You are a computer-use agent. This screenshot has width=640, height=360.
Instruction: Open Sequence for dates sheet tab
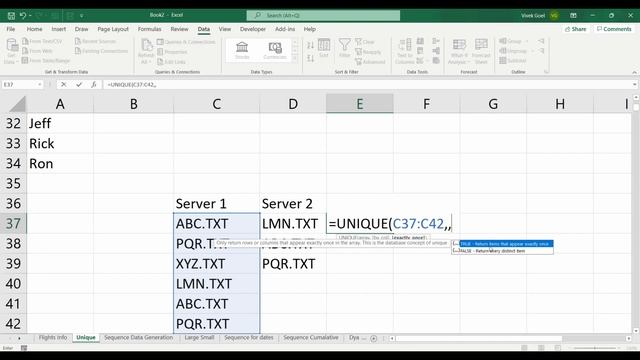click(x=249, y=338)
